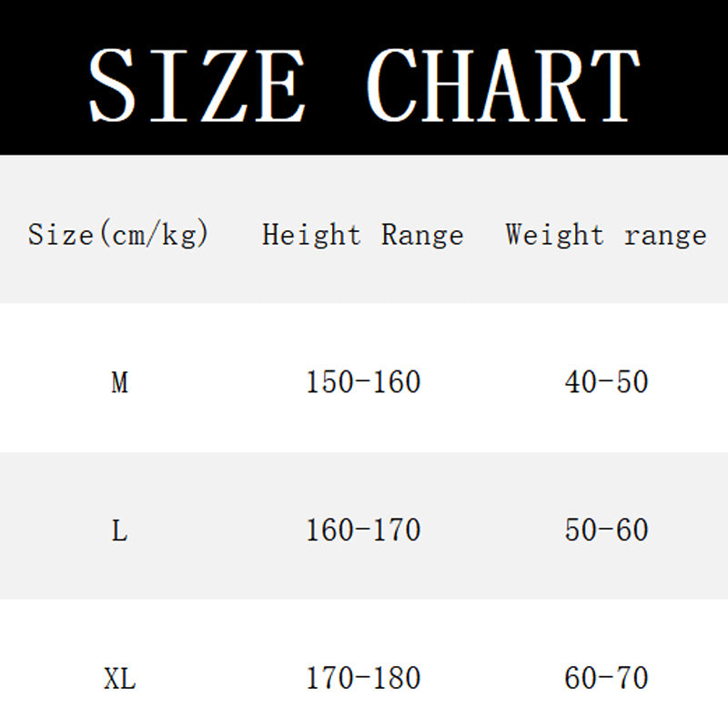Select the 'Size' word in the first column header
728x728 pixels.
[x=60, y=235]
